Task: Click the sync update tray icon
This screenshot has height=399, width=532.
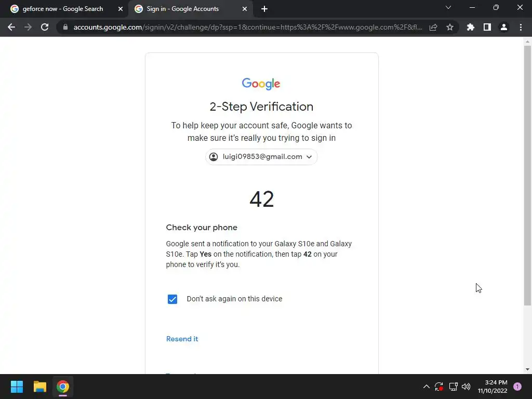Action: (x=439, y=387)
